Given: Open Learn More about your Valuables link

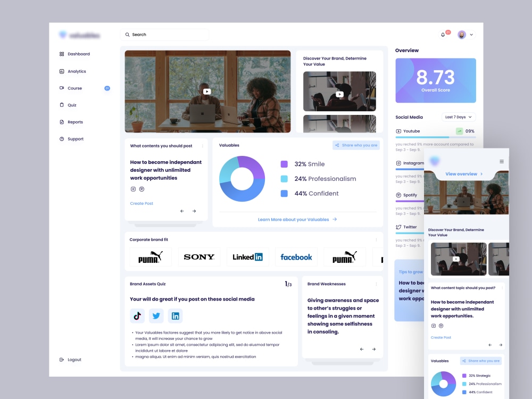Looking at the screenshot, I should pyautogui.click(x=297, y=220).
